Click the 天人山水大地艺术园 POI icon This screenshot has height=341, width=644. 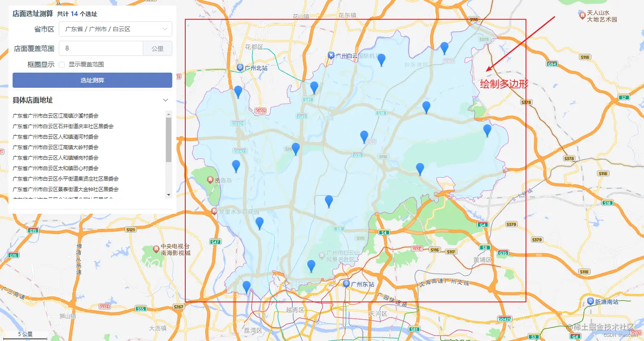click(x=582, y=16)
